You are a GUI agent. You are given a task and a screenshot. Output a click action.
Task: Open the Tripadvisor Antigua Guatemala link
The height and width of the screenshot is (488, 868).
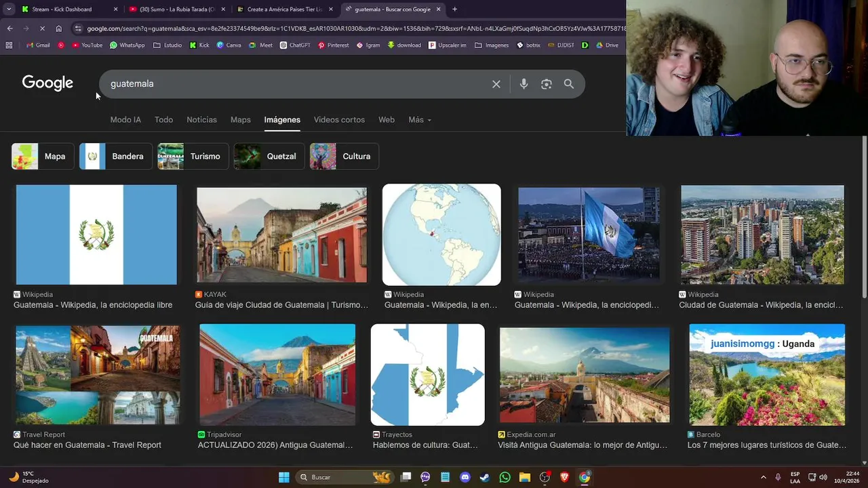point(275,445)
